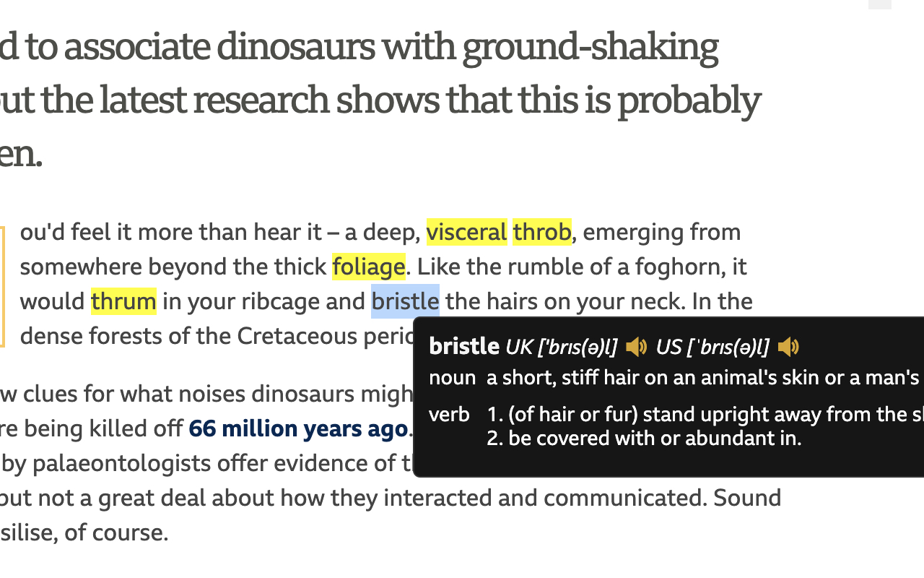Click the yellow-highlighted word "thrum"
Image resolution: width=924 pixels, height=578 pixels.
pos(123,301)
